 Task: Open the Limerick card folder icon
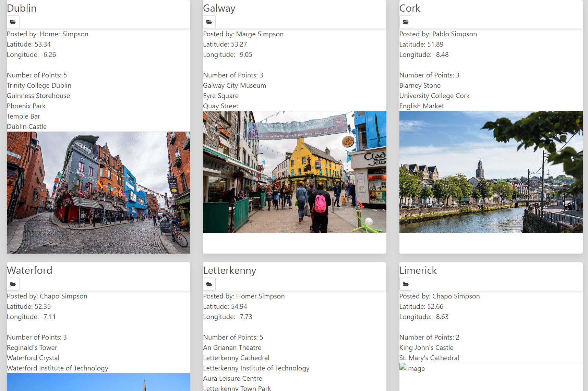pyautogui.click(x=406, y=284)
